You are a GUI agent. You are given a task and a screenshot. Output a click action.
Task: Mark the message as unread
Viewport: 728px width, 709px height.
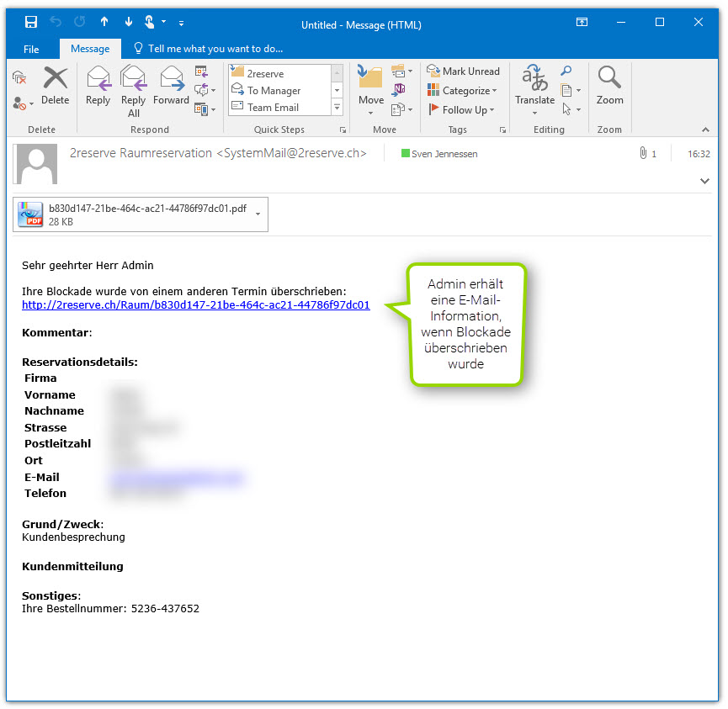(x=464, y=71)
